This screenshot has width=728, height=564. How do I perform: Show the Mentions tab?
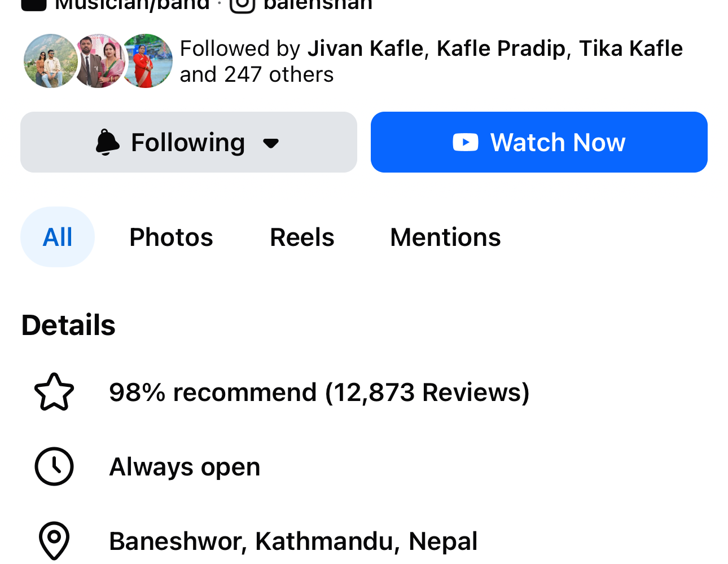[445, 237]
